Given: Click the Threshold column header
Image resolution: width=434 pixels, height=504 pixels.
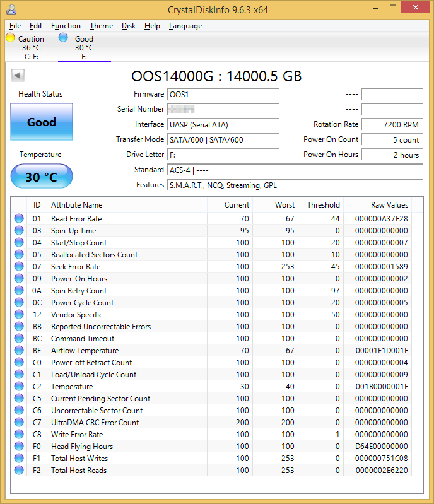Looking at the screenshot, I should coord(321,205).
